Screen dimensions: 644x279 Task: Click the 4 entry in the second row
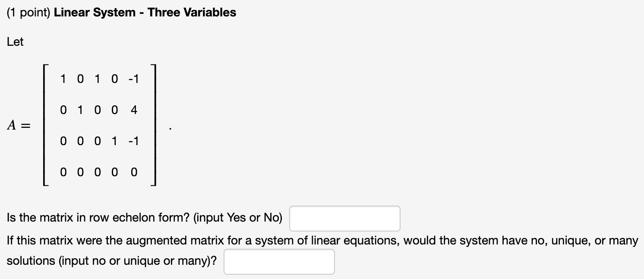point(134,110)
